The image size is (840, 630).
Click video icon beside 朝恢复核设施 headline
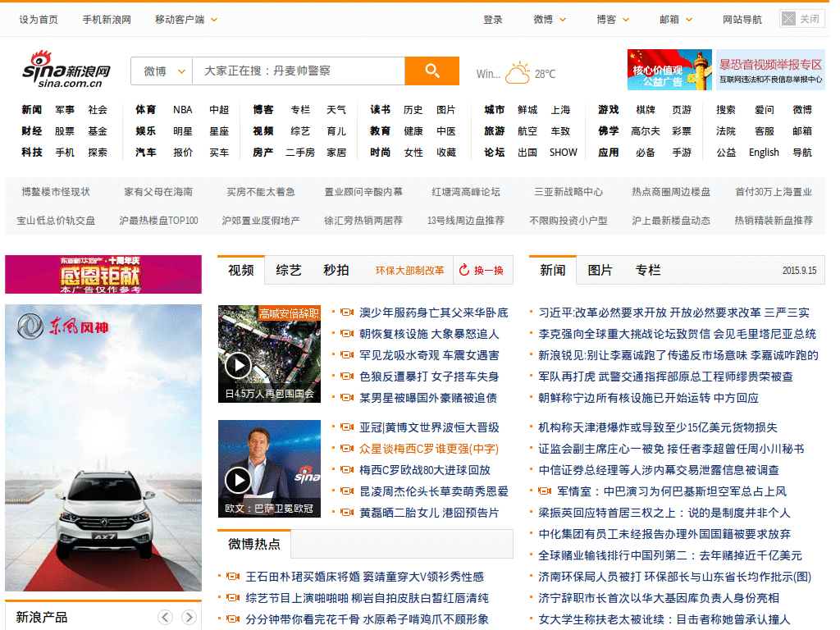pos(347,334)
